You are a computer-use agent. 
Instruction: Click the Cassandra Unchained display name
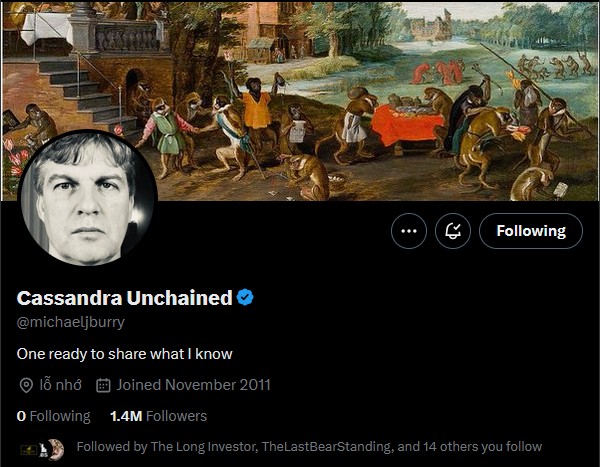point(124,297)
